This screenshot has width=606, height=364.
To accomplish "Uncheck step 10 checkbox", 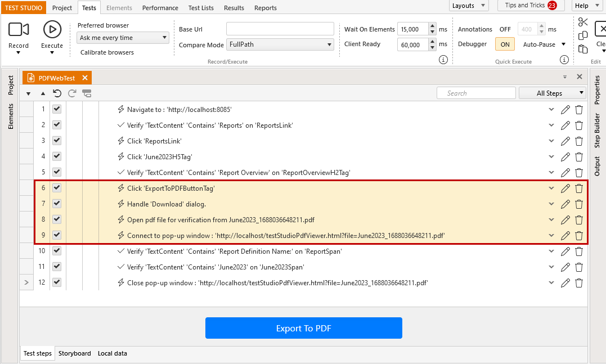I will pyautogui.click(x=57, y=251).
